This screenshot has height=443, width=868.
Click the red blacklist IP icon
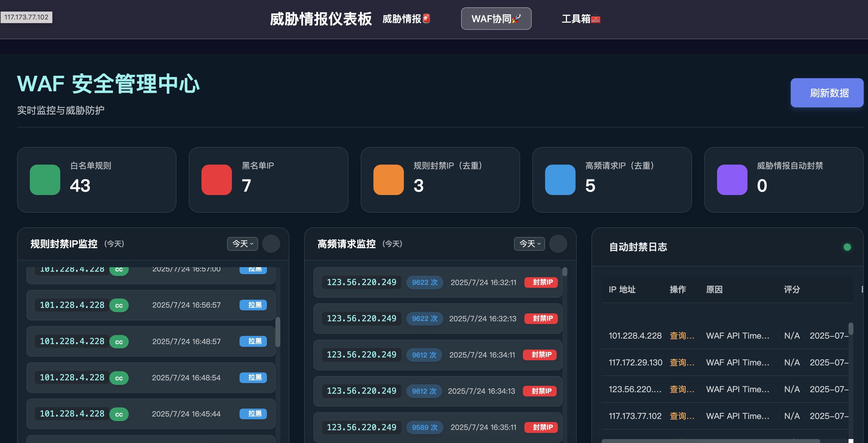coord(216,180)
